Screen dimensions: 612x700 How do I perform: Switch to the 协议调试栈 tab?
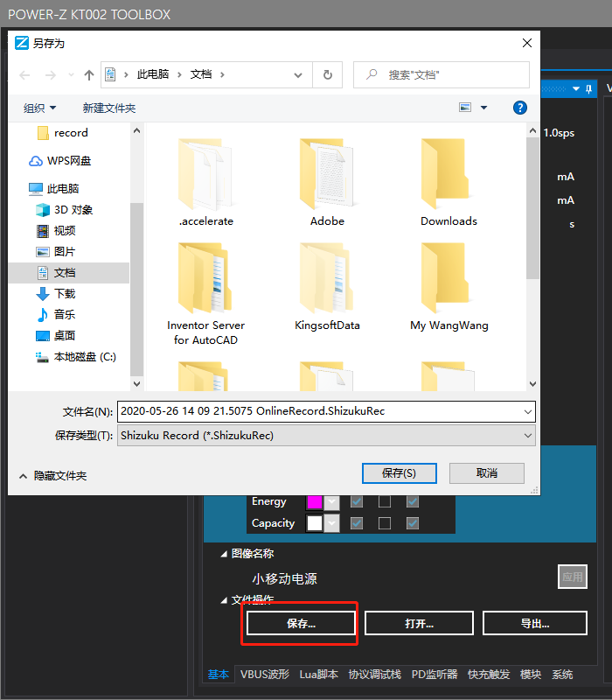375,674
